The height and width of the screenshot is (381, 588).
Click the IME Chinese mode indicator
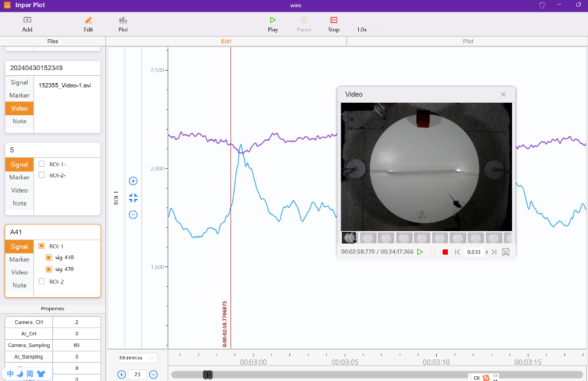[x=10, y=374]
